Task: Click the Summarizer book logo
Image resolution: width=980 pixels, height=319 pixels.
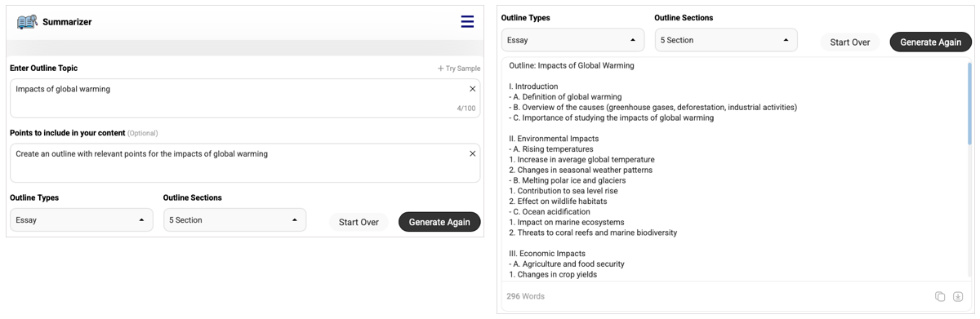Action: coord(27,22)
